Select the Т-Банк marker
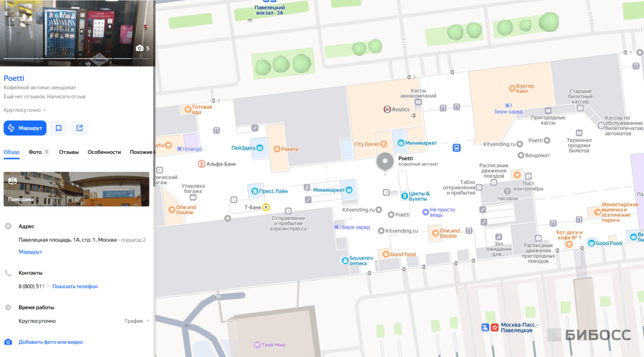This screenshot has width=644, height=357. [266, 207]
